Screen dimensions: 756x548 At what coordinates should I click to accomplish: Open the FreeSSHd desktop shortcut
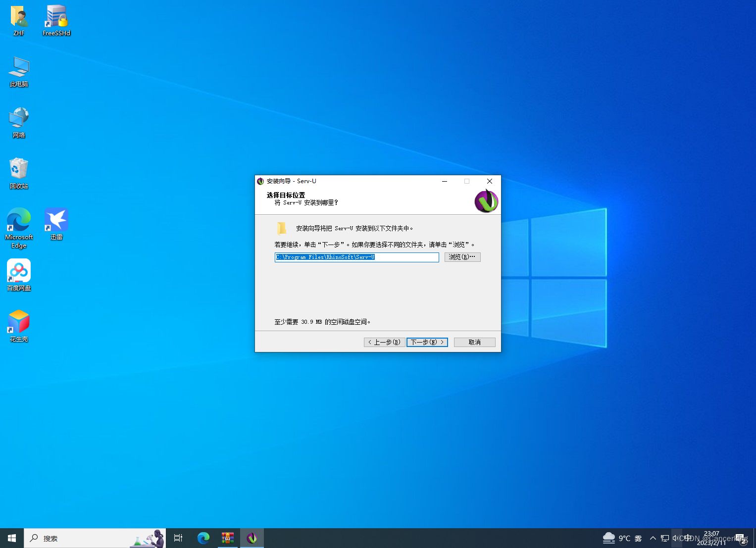(x=56, y=21)
